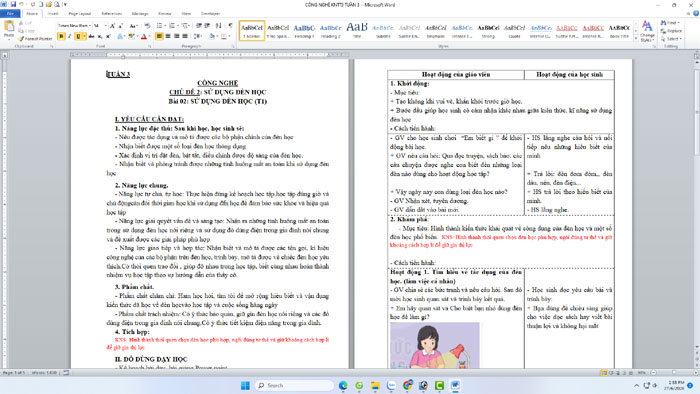Toggle show paragraph marks

pos(230,26)
